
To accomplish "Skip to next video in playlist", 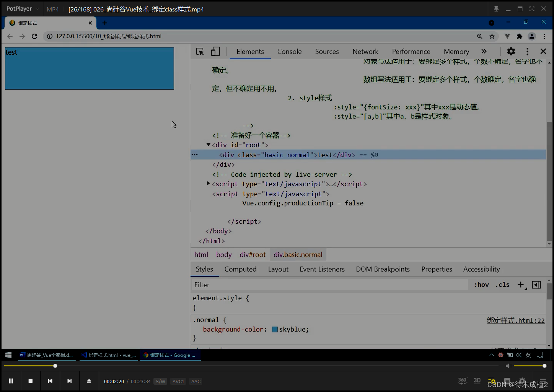I will [69, 381].
